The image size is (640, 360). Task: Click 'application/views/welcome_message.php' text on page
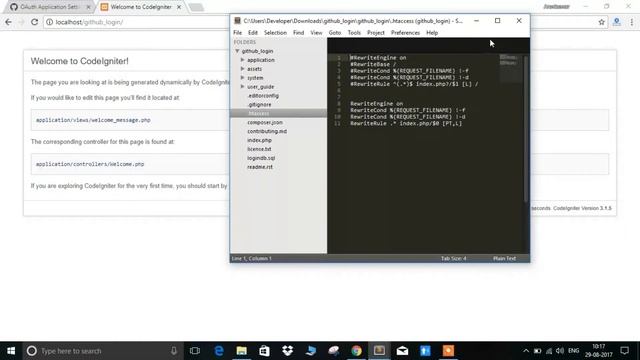coord(93,120)
